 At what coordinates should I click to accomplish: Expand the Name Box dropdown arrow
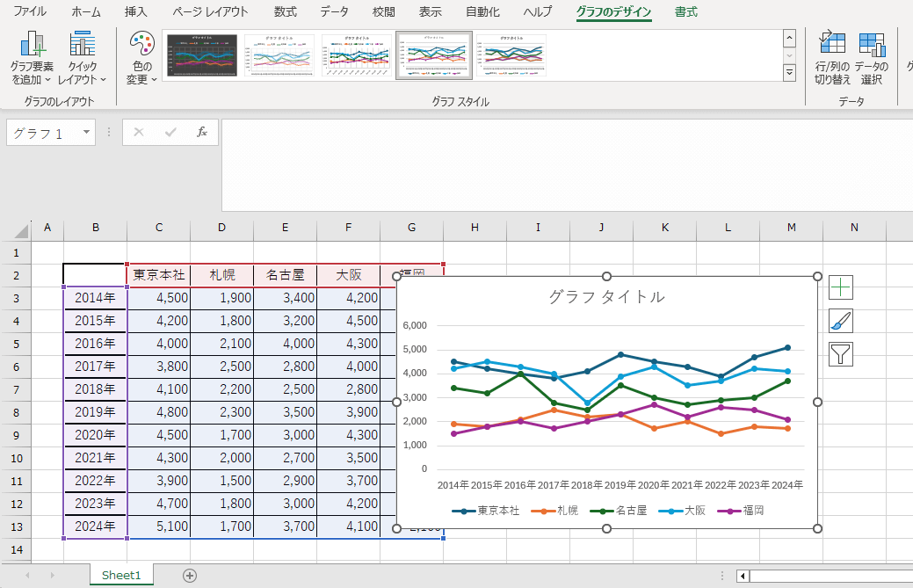pos(86,133)
